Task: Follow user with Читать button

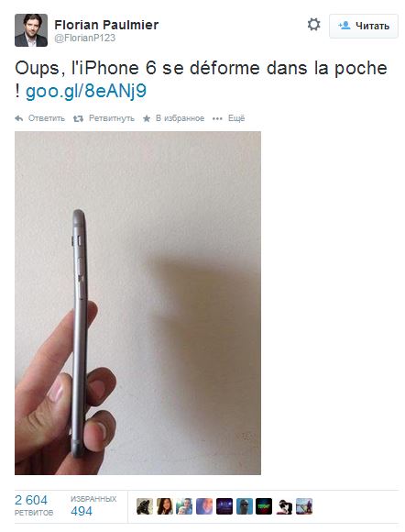Action: [364, 26]
